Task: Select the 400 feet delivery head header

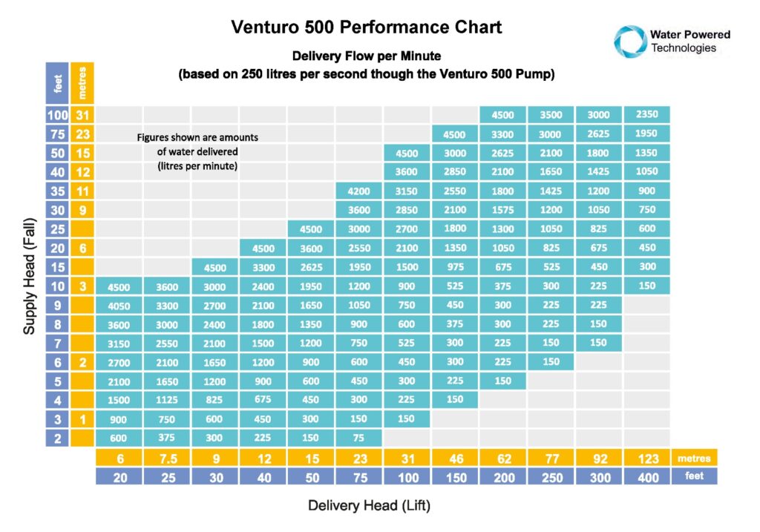Action: point(647,477)
